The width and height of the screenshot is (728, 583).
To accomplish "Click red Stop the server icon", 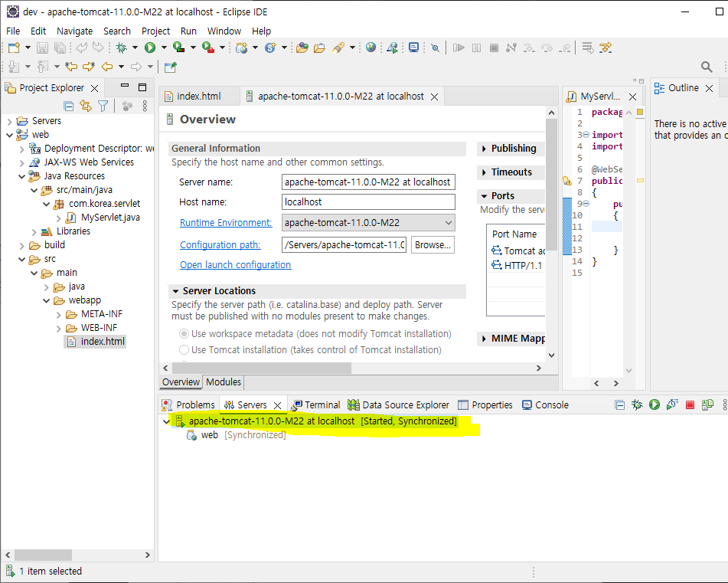I will (690, 404).
